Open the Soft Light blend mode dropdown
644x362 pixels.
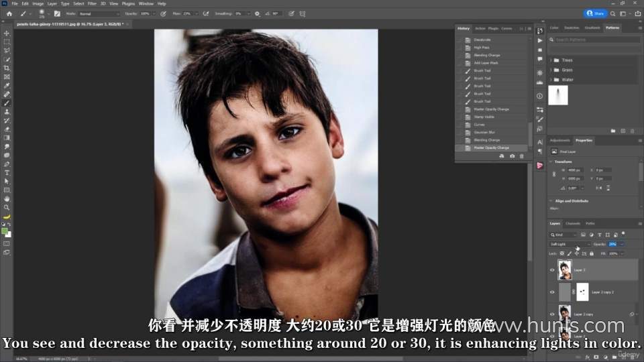[x=570, y=244]
